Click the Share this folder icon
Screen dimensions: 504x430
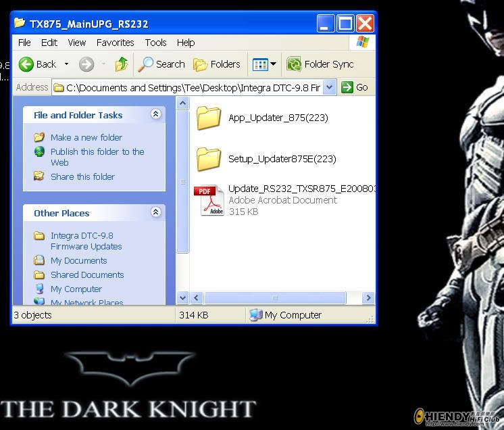39,176
